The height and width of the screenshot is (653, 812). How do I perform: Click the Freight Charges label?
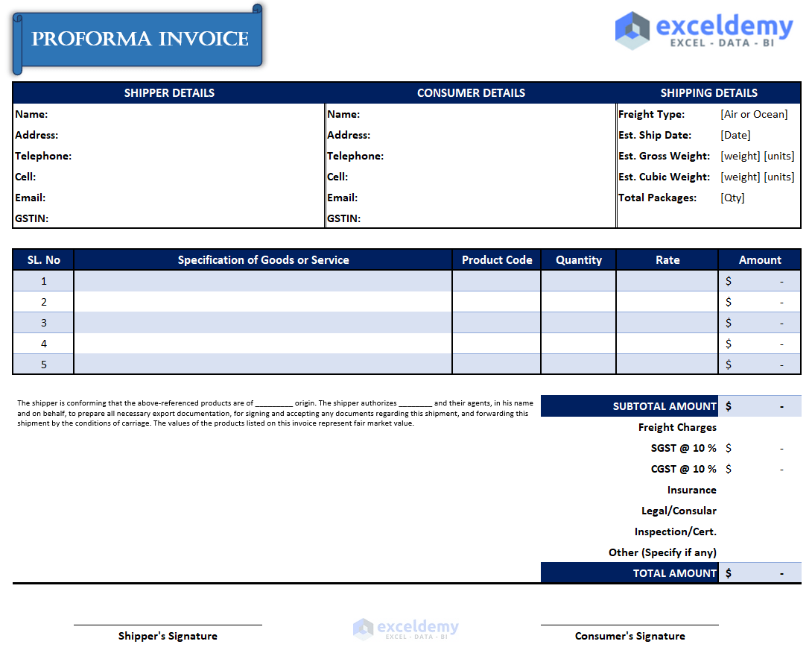coord(677,427)
